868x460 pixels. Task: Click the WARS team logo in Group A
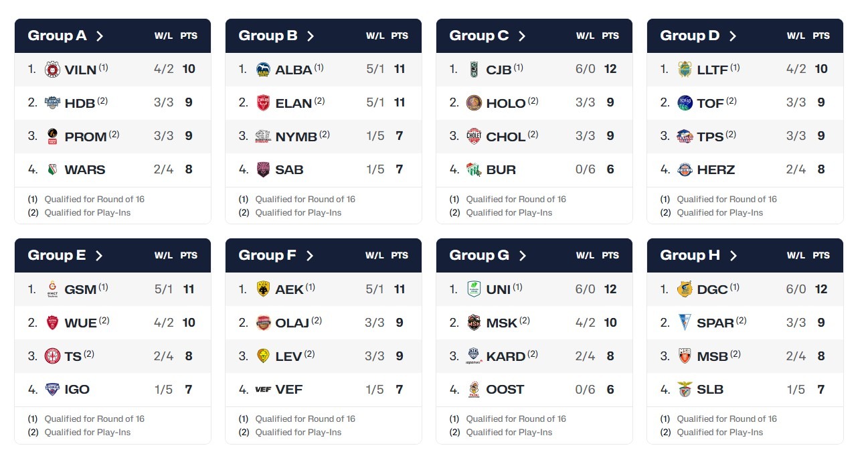pyautogui.click(x=52, y=169)
